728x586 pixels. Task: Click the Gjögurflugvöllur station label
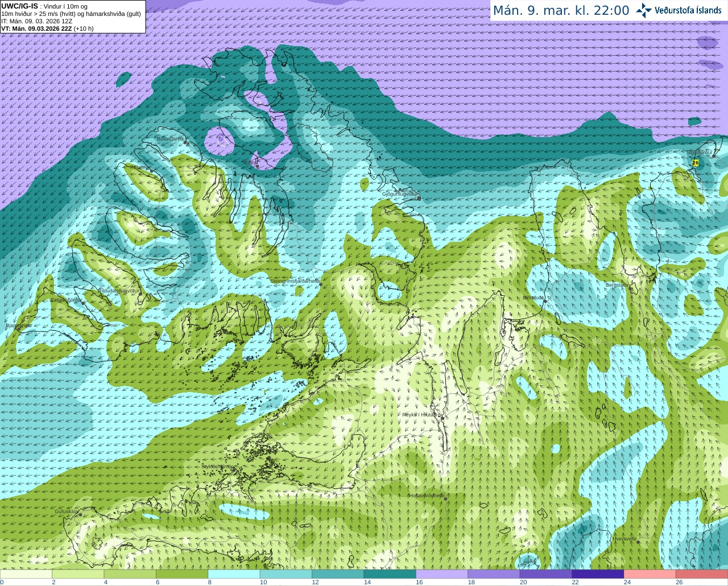pyautogui.click(x=400, y=194)
